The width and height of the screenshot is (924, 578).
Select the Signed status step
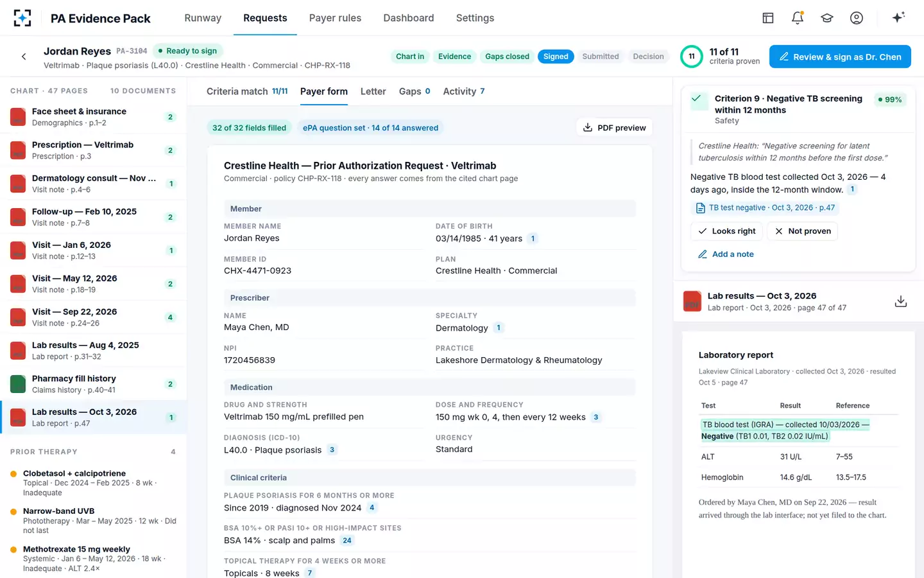[556, 57]
